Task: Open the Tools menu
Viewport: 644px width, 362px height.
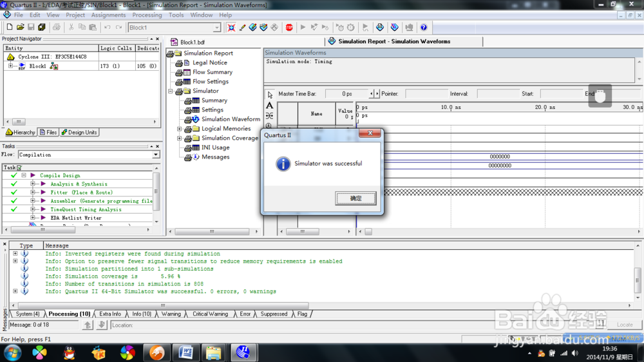Action: point(176,15)
